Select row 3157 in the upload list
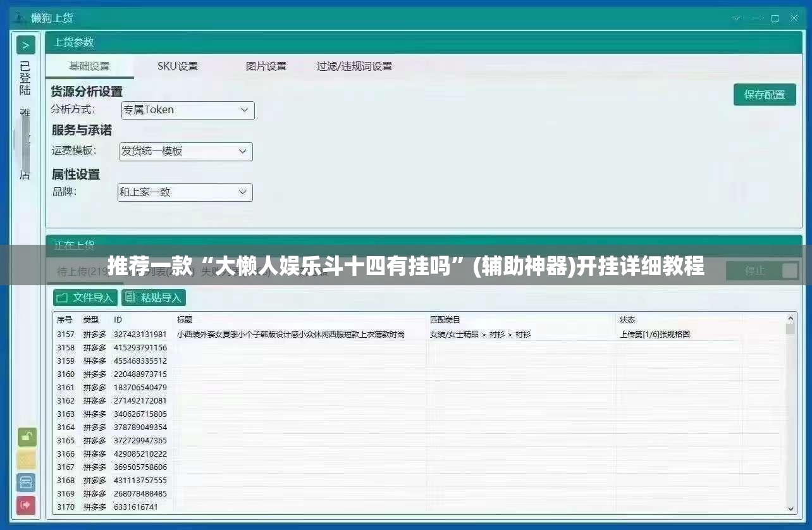Screen dimensions: 812x530 click(x=419, y=334)
